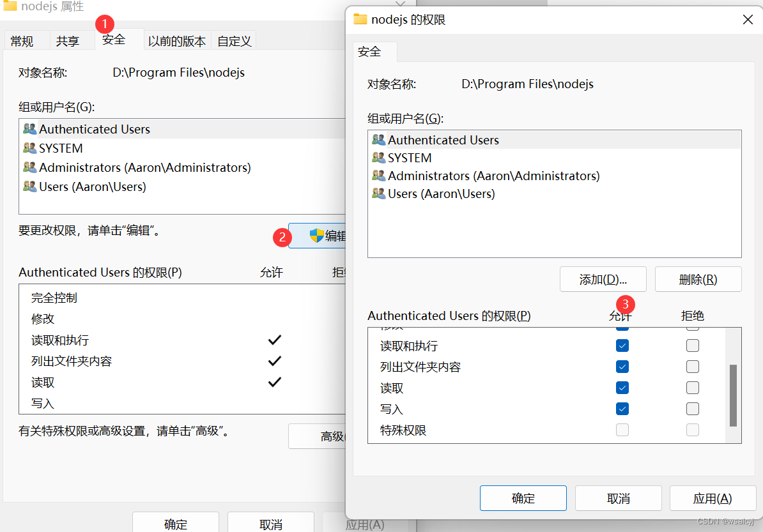The image size is (763, 532).
Task: Click group icon of SYSTEM in 属性 window
Action: click(x=29, y=148)
